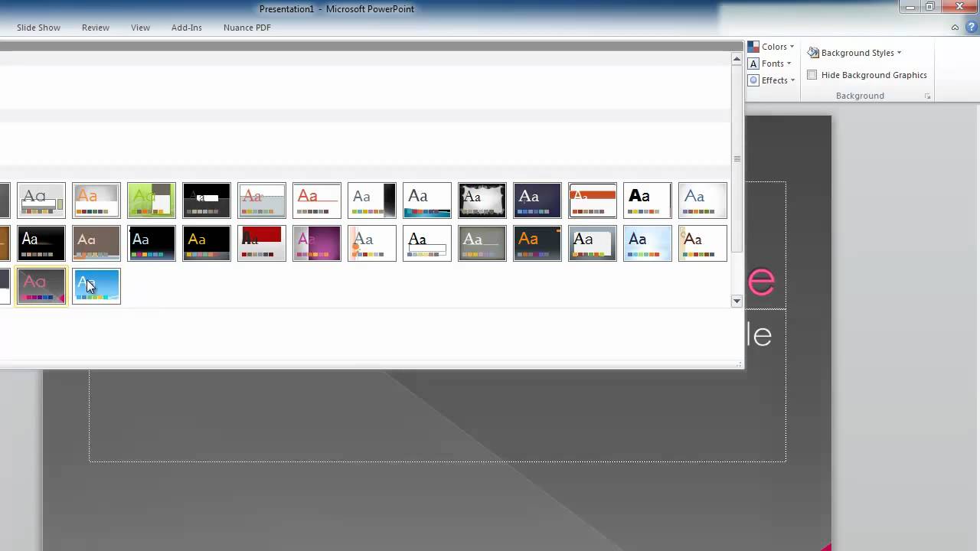The image size is (980, 551).
Task: Apply the theme with bold black Aa
Action: click(648, 201)
